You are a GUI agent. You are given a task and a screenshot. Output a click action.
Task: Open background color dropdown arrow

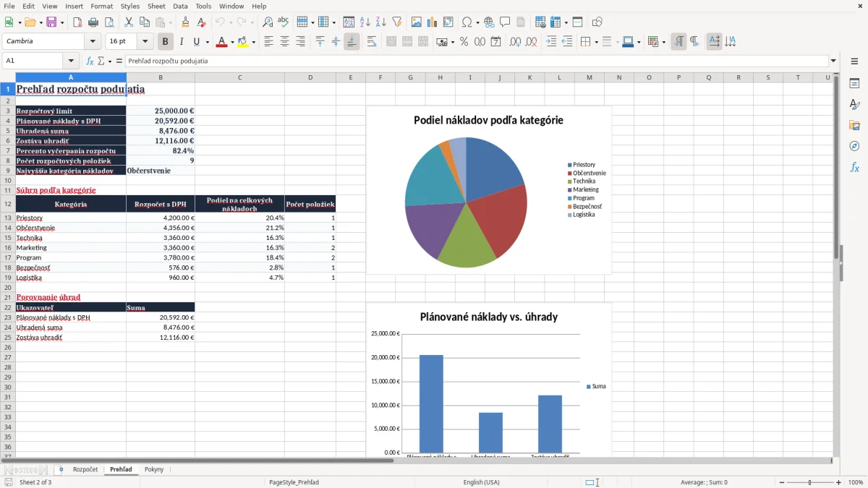click(253, 42)
